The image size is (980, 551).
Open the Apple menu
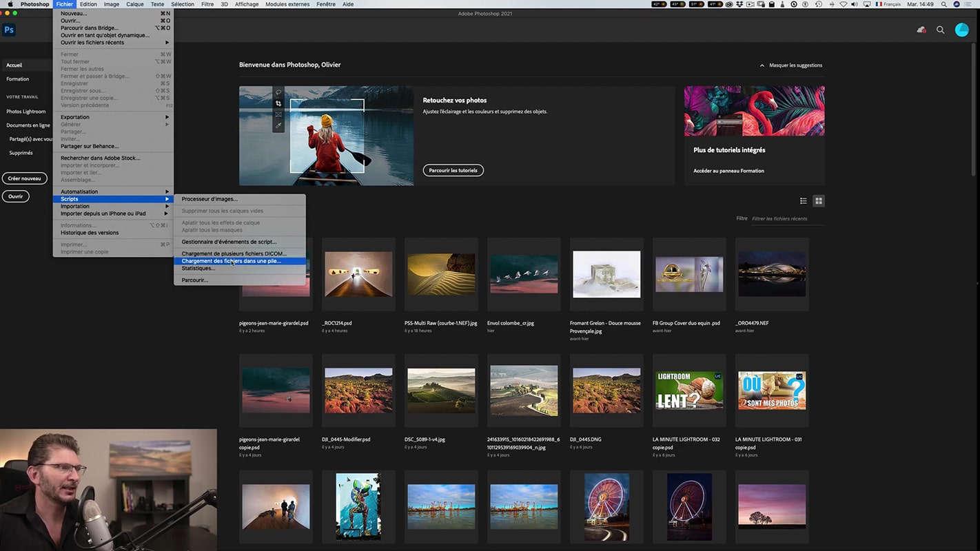(10, 4)
